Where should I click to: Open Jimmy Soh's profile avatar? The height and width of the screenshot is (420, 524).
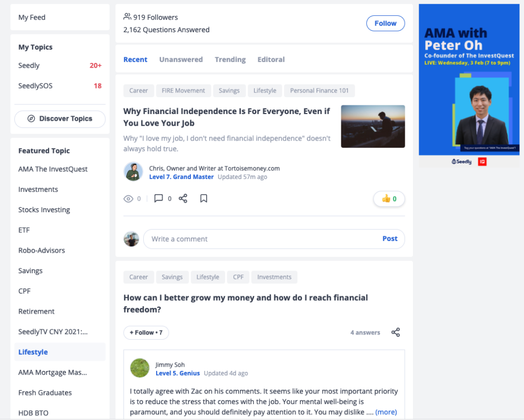click(140, 368)
